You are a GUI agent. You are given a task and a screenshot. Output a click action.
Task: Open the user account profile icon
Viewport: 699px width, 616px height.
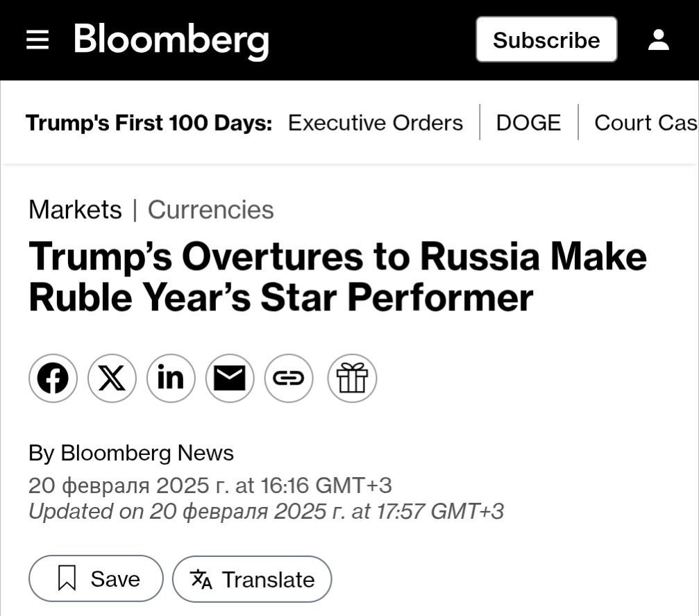(658, 40)
